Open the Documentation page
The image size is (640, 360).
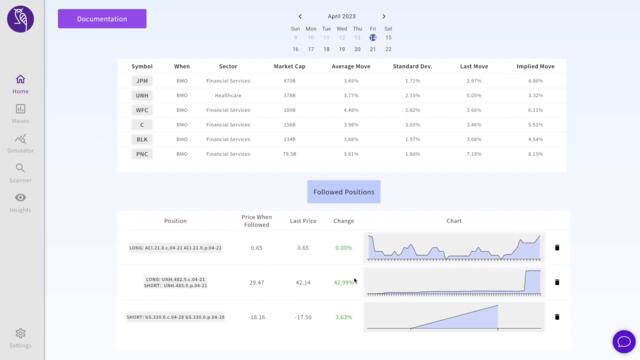pos(102,19)
